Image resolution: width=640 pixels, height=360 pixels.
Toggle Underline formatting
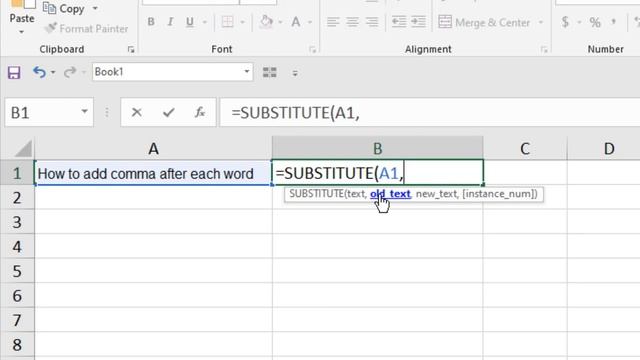click(x=190, y=22)
